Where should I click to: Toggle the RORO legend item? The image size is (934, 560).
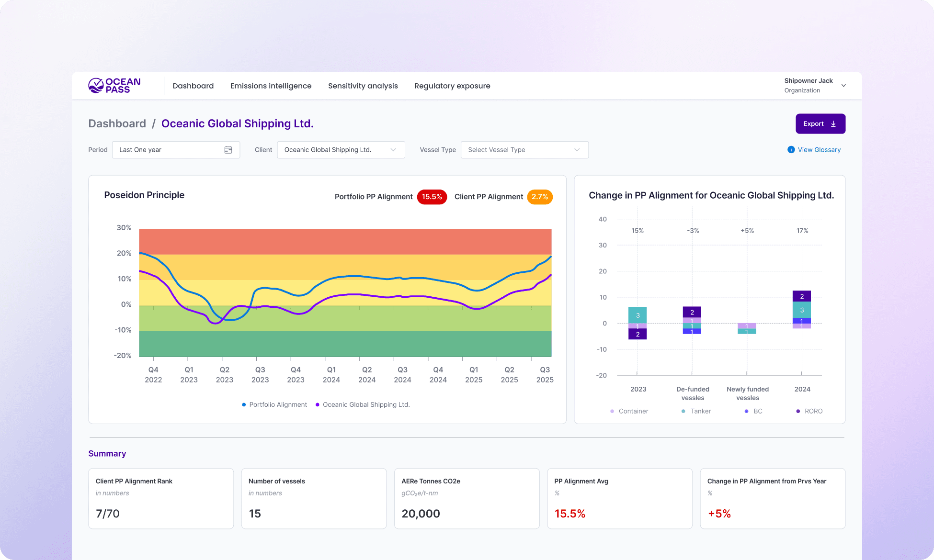[813, 411]
